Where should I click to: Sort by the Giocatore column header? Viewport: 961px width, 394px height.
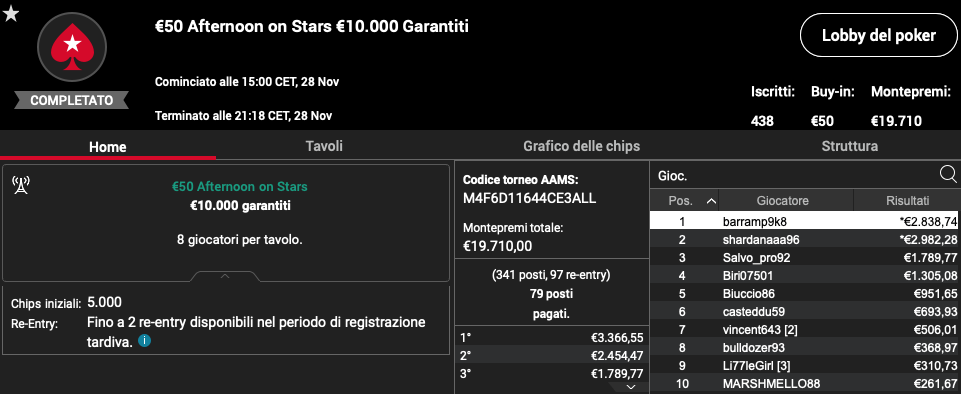786,200
